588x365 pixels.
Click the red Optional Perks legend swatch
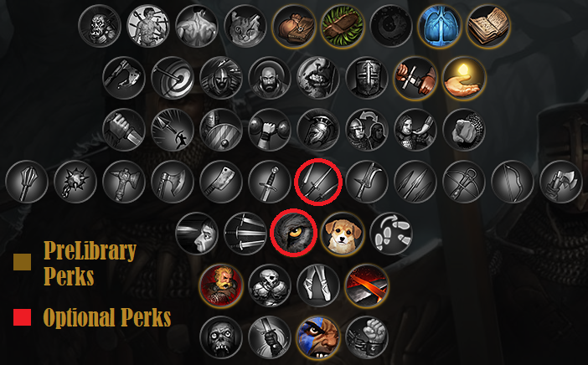pyautogui.click(x=22, y=317)
